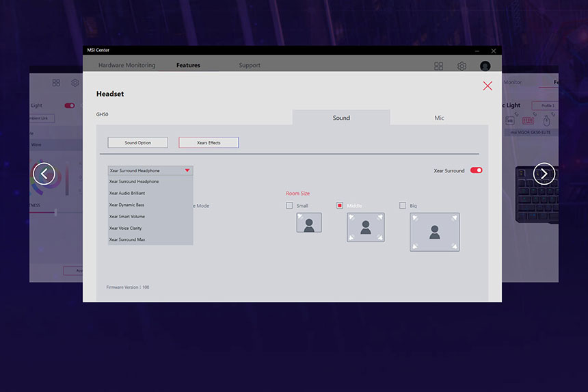Click Profile 1 button in right window
The image size is (588, 392).
545,105
